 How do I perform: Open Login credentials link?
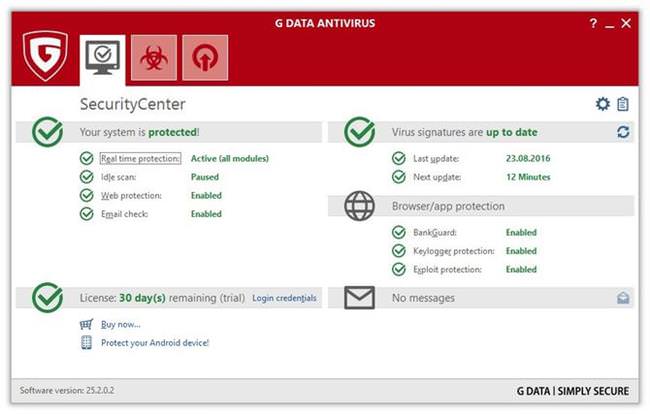coord(284,298)
